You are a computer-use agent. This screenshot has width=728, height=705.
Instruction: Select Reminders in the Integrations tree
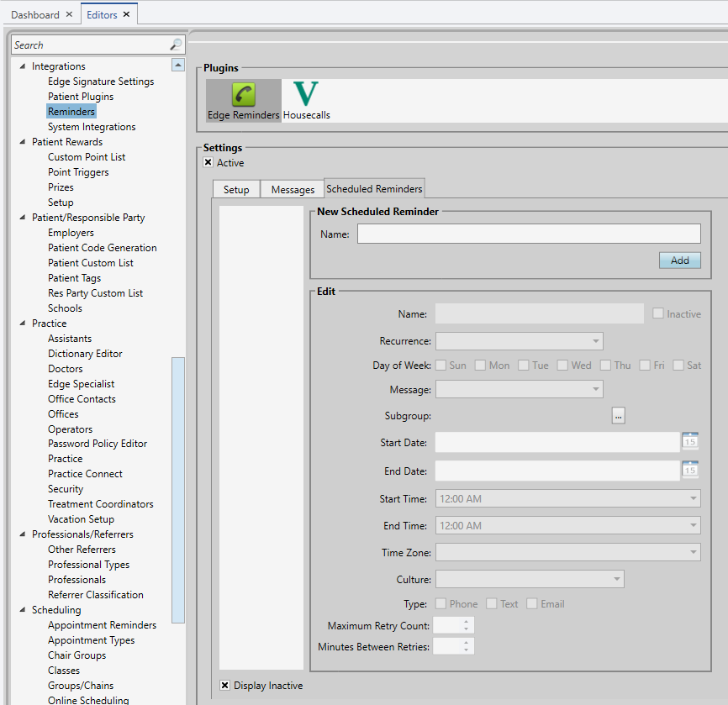click(71, 112)
